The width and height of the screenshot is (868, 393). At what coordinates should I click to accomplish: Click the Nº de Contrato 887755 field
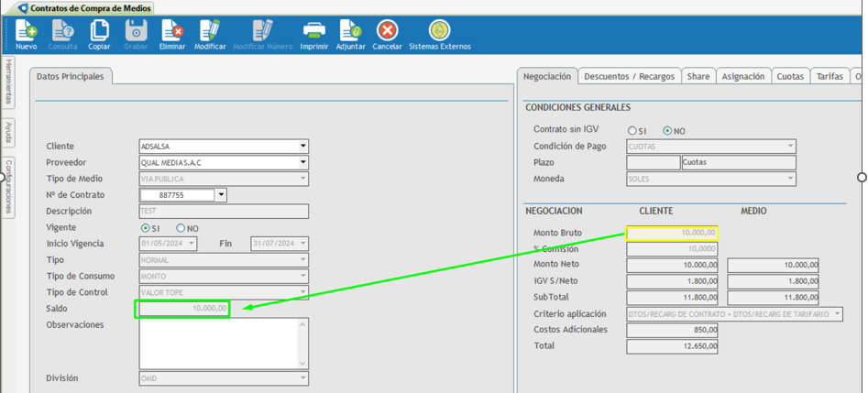(x=177, y=195)
